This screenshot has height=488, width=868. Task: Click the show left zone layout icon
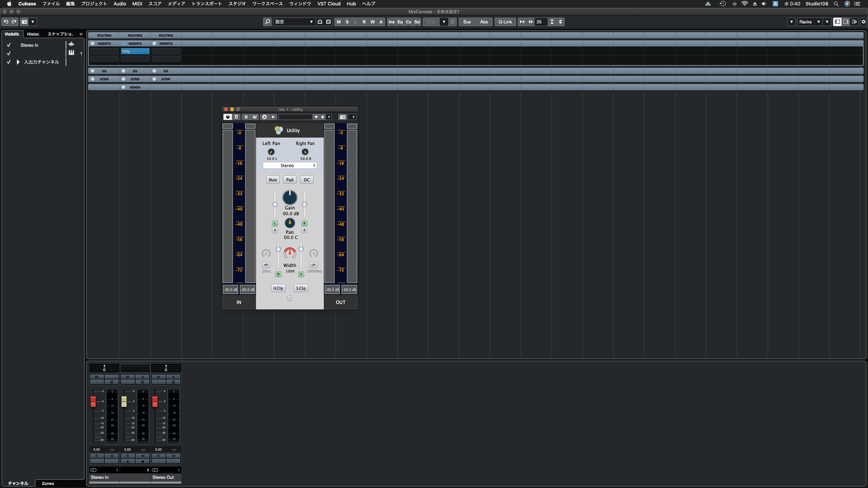pyautogui.click(x=837, y=22)
